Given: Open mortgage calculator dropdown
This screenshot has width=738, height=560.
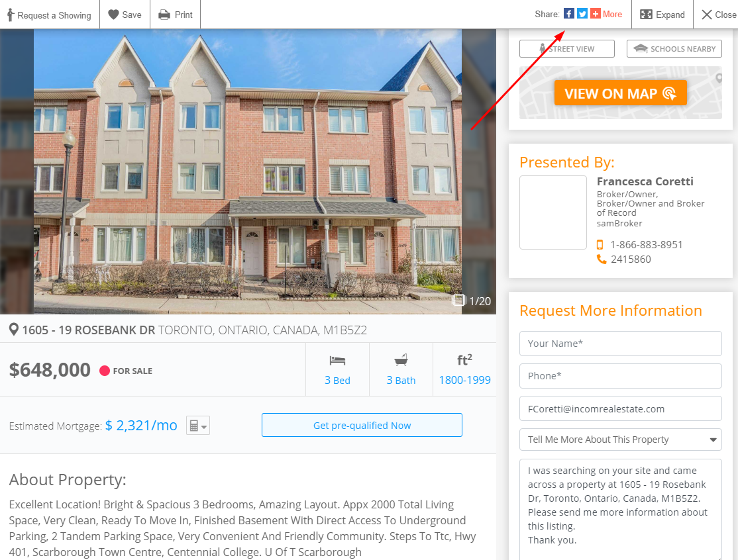Looking at the screenshot, I should coord(197,426).
